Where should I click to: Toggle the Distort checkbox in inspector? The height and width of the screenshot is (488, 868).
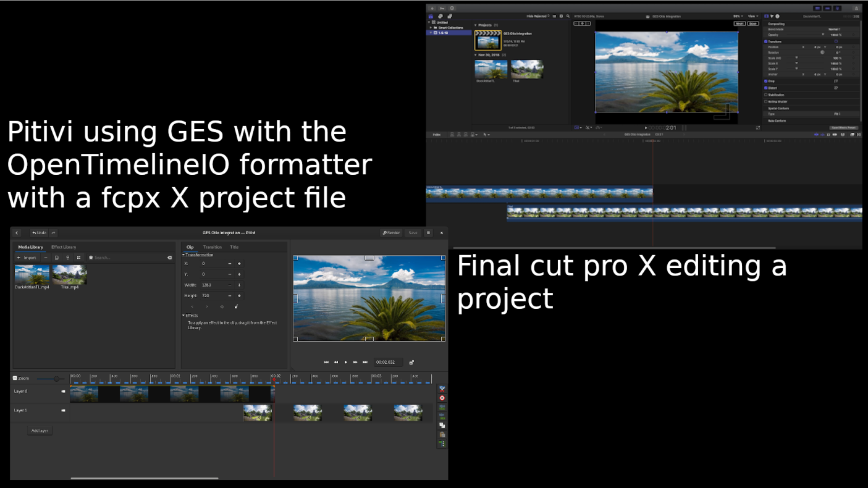coord(766,88)
